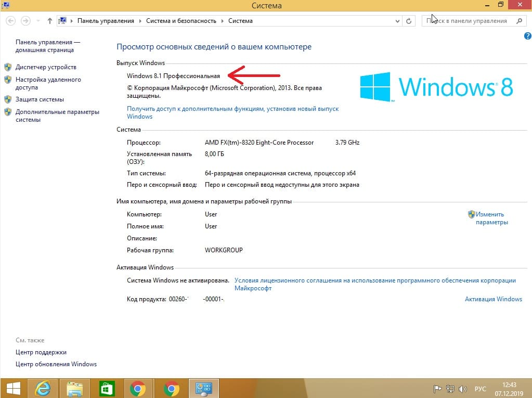Click the Control Panel search field
Screen dimensions: 532x398
pyautogui.click(x=468, y=21)
